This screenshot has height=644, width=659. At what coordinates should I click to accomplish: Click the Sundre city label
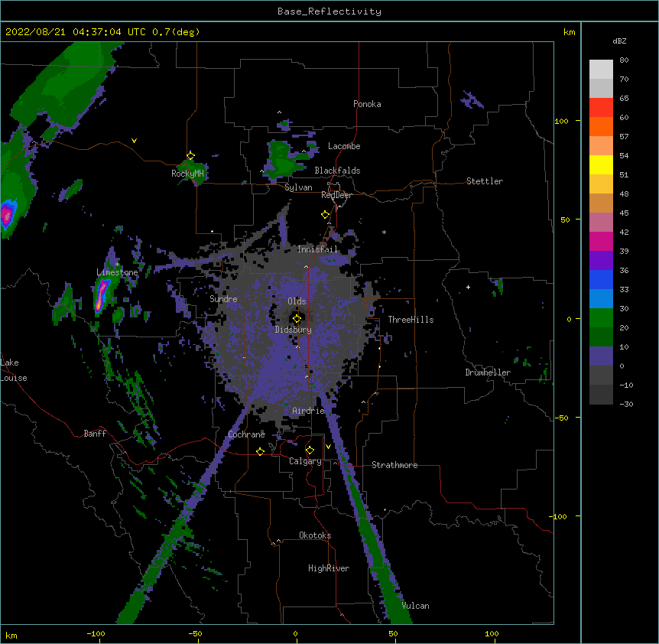pos(223,299)
